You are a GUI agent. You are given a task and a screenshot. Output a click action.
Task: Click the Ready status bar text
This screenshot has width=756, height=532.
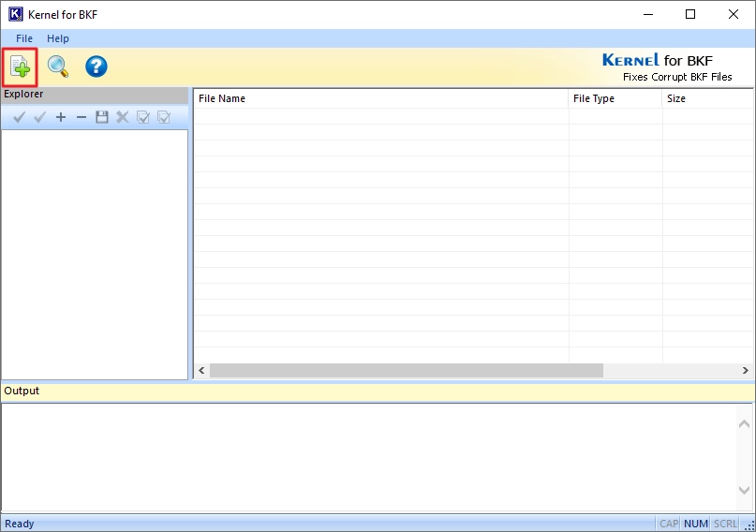(20, 524)
